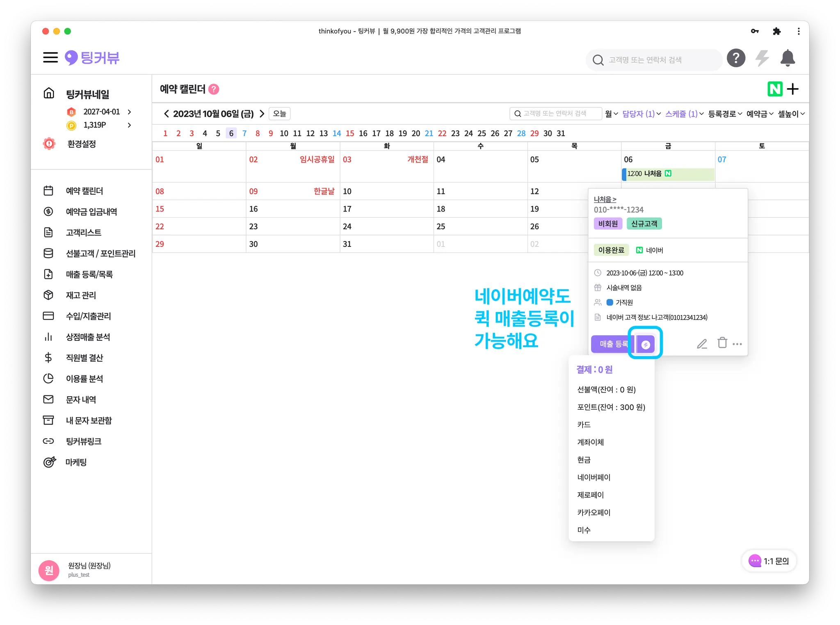Expand the 담당자 (1) filter dropdown
Image resolution: width=840 pixels, height=625 pixels.
click(641, 114)
